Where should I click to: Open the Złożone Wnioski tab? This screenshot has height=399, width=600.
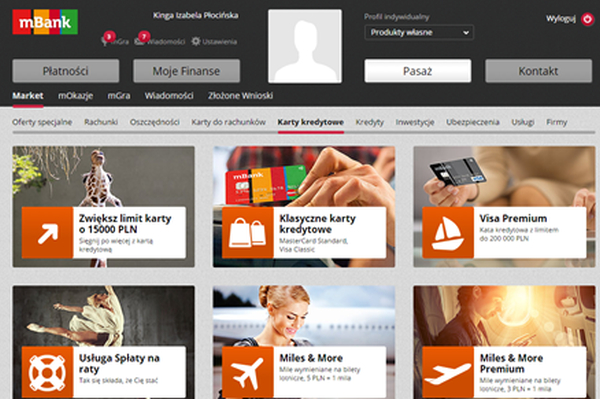[240, 96]
